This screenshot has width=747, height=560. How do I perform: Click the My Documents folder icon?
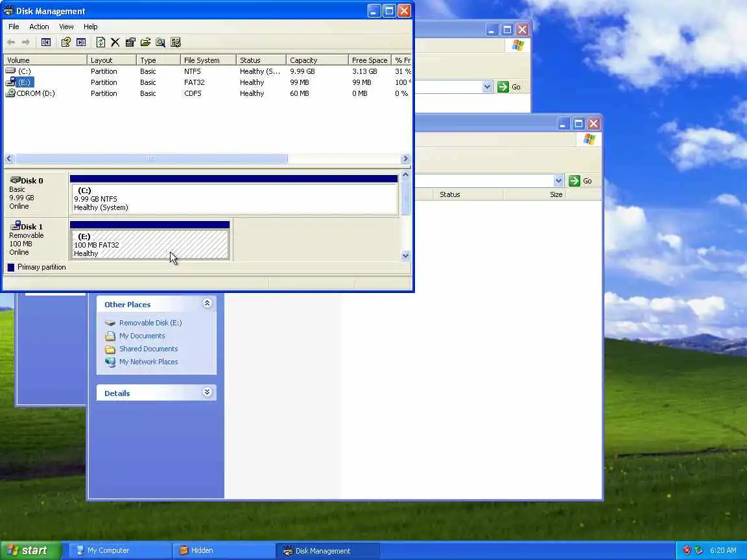click(110, 336)
